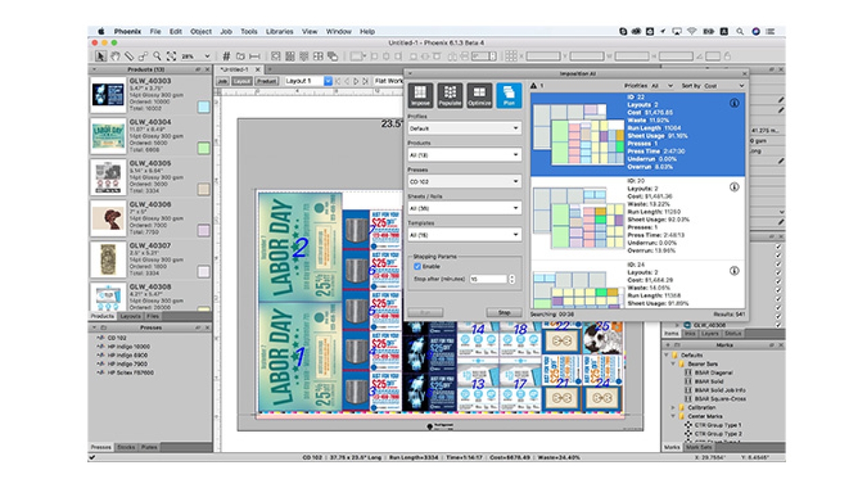
Task: Click the Plan icon in Imposition AI
Action: [x=509, y=95]
